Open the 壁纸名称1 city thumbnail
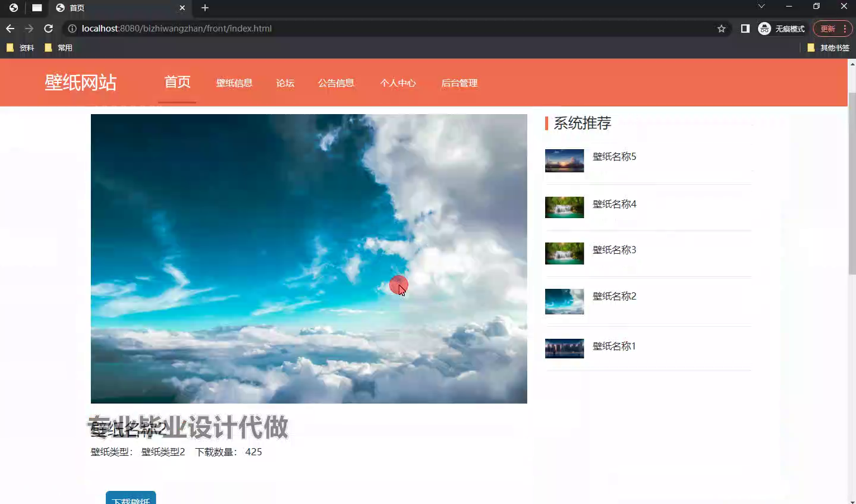 coord(565,348)
